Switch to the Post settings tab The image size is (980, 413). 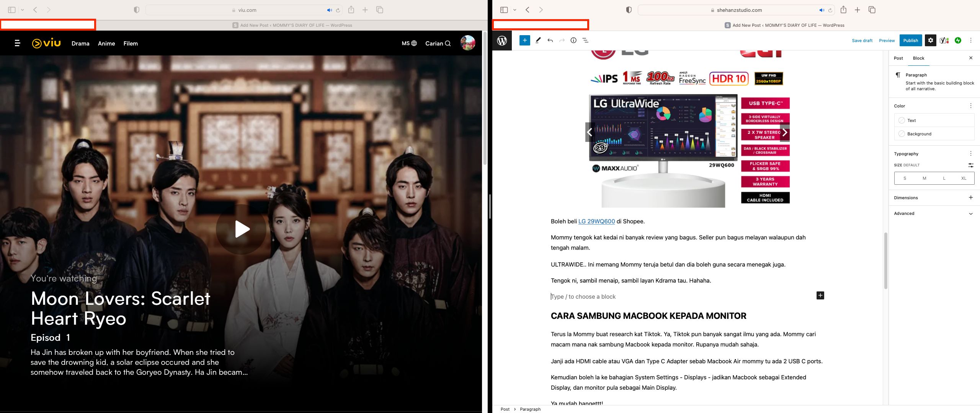898,58
